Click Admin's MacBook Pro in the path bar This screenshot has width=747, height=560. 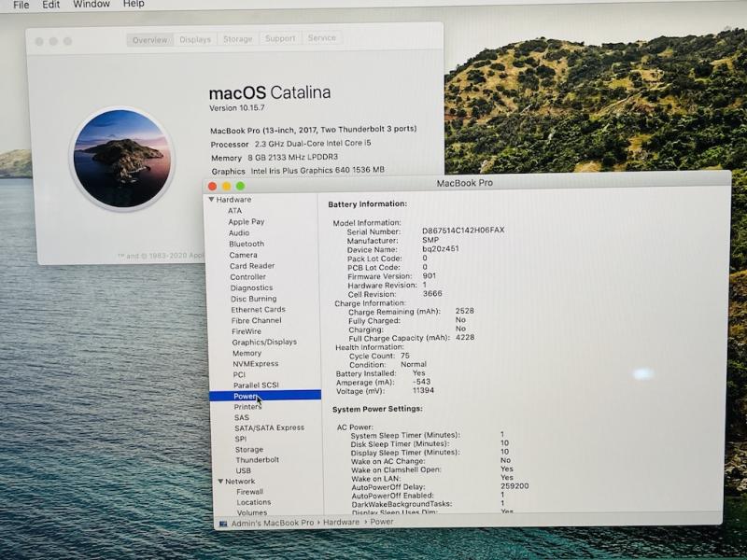[x=273, y=523]
